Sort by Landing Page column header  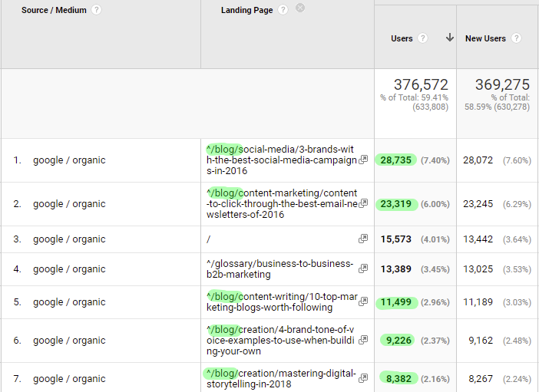pos(246,10)
